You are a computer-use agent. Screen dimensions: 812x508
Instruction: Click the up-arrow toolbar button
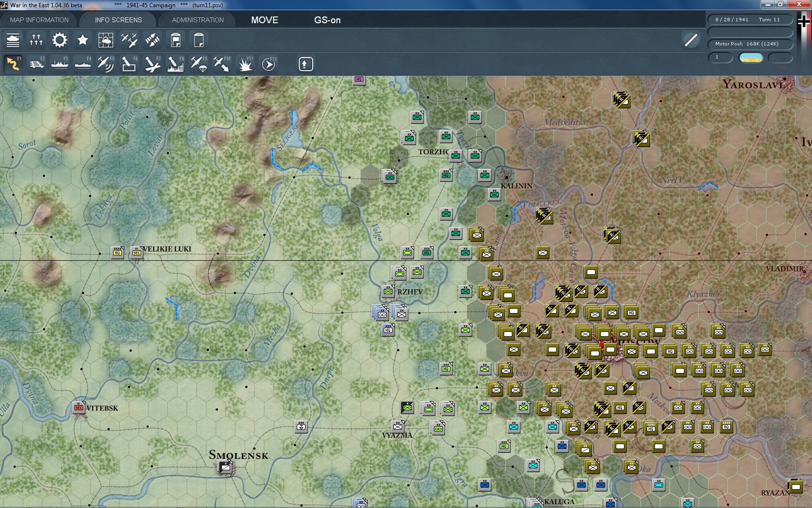pyautogui.click(x=305, y=64)
